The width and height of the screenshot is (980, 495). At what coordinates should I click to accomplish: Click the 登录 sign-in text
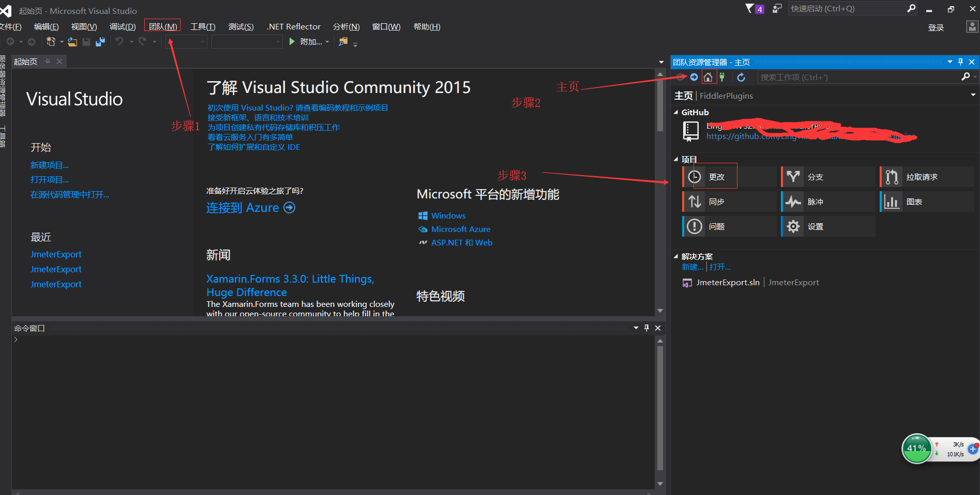coord(936,27)
